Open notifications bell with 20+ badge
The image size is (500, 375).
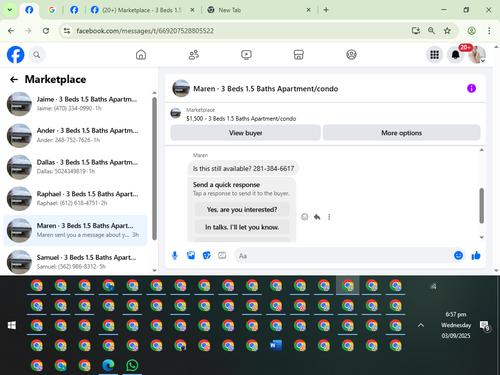(x=456, y=55)
